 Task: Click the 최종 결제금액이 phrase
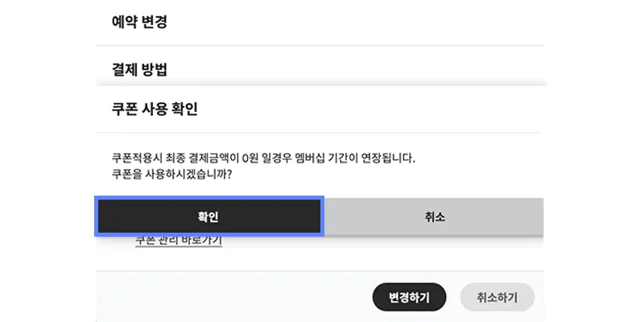pos(206,157)
